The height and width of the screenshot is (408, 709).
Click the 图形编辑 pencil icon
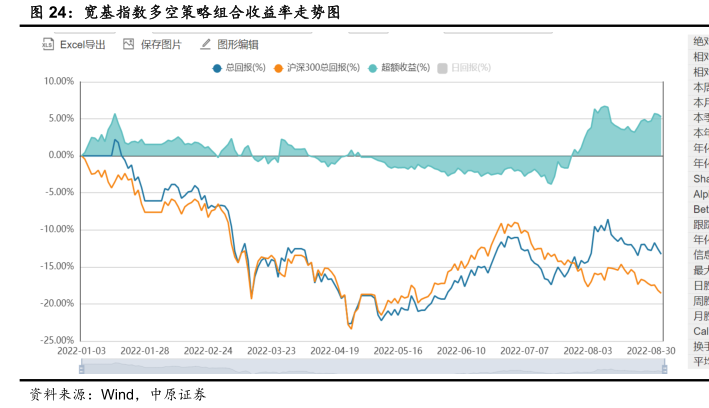pyautogui.click(x=205, y=45)
